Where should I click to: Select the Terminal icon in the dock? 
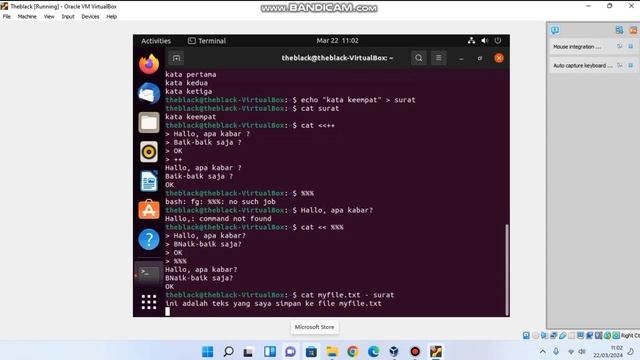pyautogui.click(x=149, y=274)
